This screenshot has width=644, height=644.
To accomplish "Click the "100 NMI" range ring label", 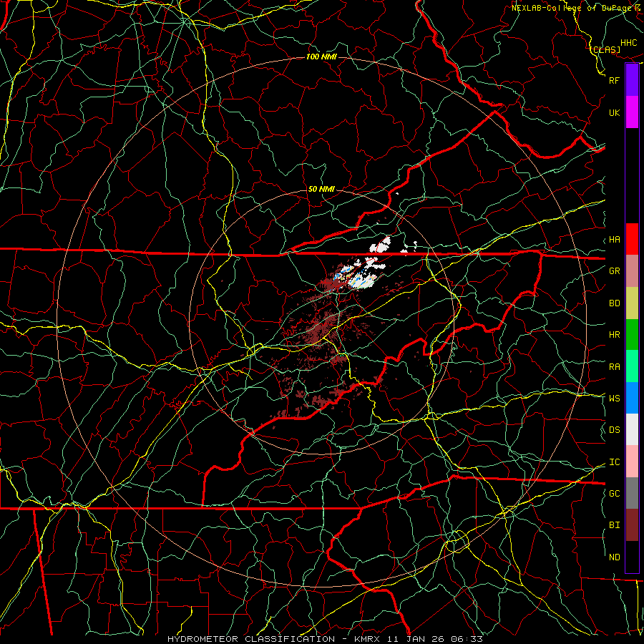I will pyautogui.click(x=321, y=57).
